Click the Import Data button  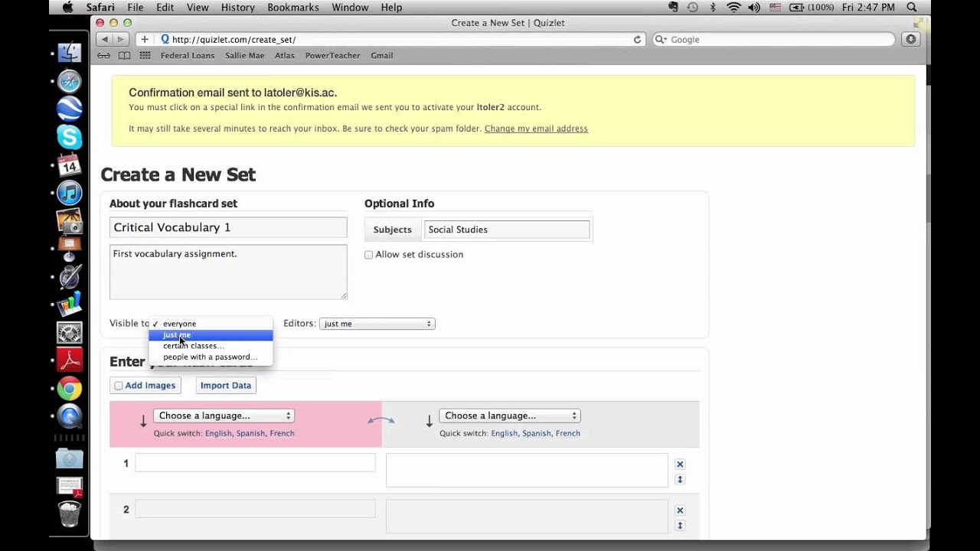click(x=226, y=386)
